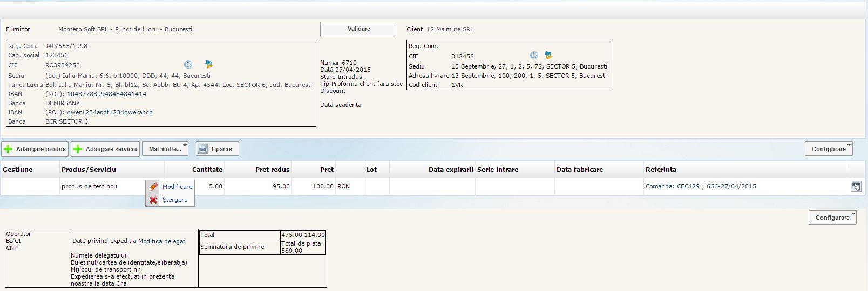Open the Modifica delegat link
Image resolution: width=868 pixels, height=291 pixels.
click(x=161, y=241)
